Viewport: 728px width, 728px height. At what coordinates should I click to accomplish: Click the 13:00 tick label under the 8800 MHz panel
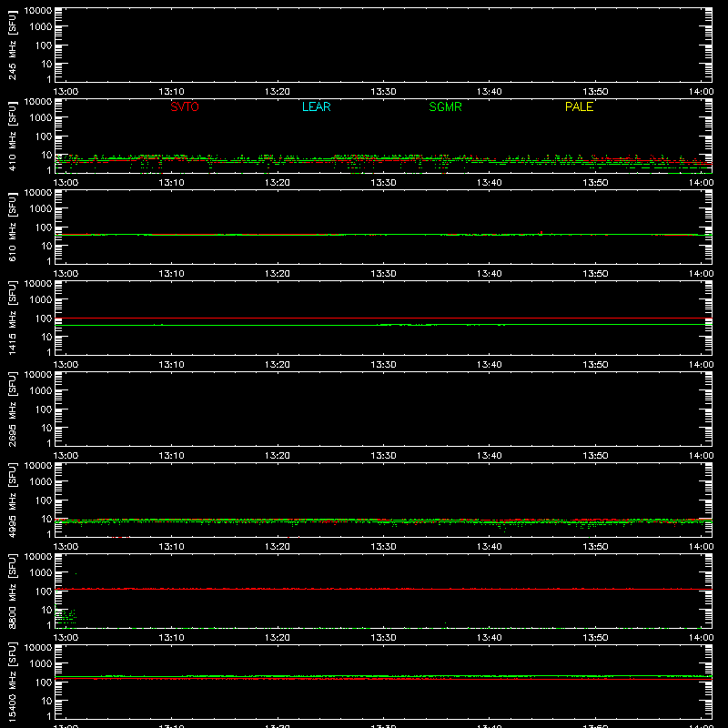click(x=66, y=638)
